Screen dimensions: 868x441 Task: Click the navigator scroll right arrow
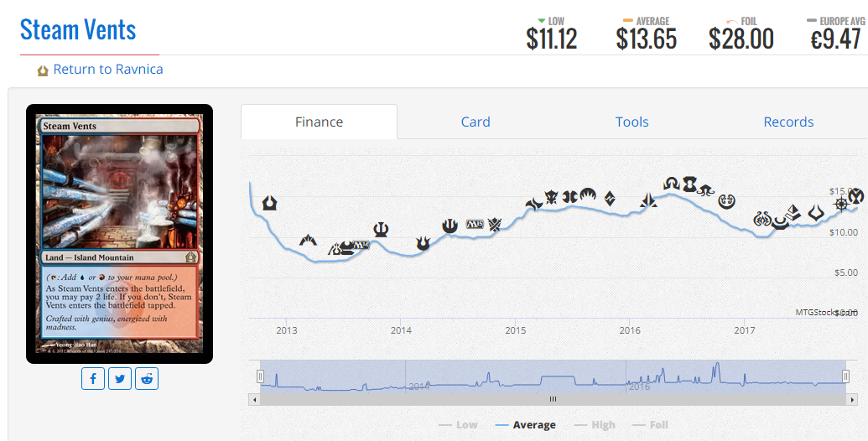[852, 399]
